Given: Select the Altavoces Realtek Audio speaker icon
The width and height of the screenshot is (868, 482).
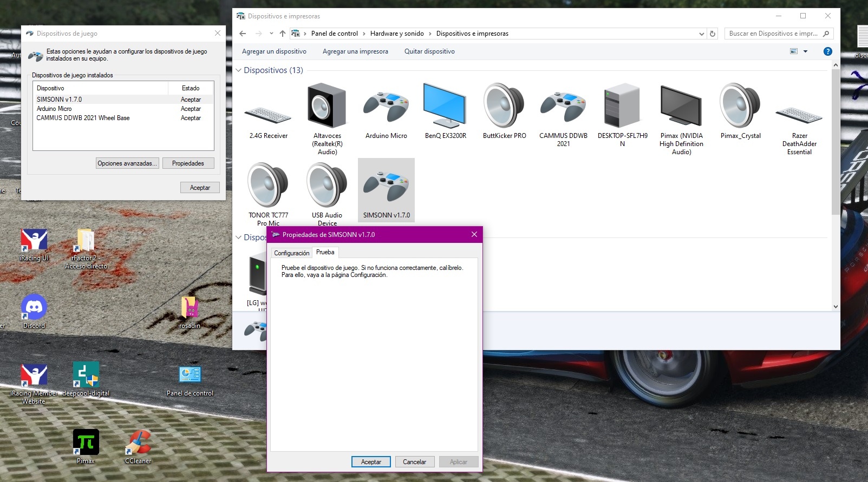Looking at the screenshot, I should tap(327, 105).
